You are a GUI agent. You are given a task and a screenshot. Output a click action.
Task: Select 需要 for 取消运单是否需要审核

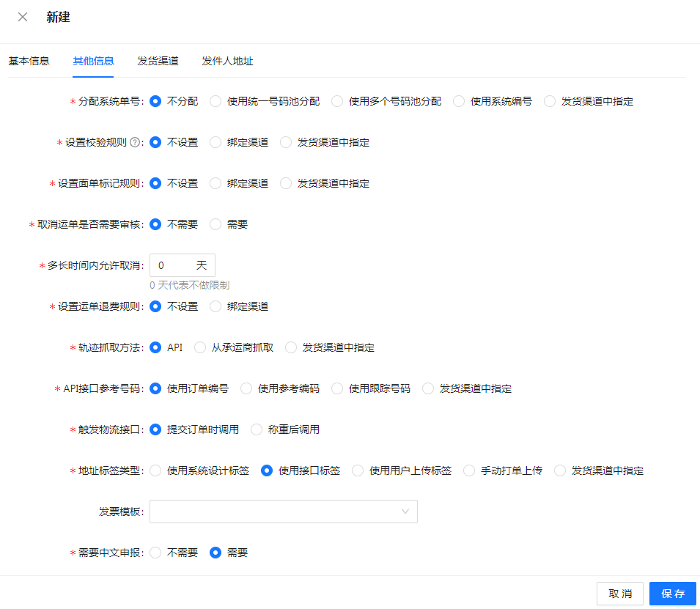point(215,224)
